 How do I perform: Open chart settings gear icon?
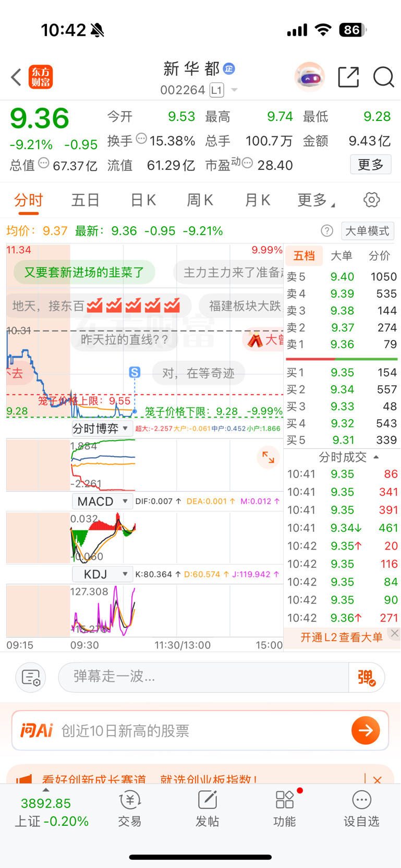click(x=371, y=200)
